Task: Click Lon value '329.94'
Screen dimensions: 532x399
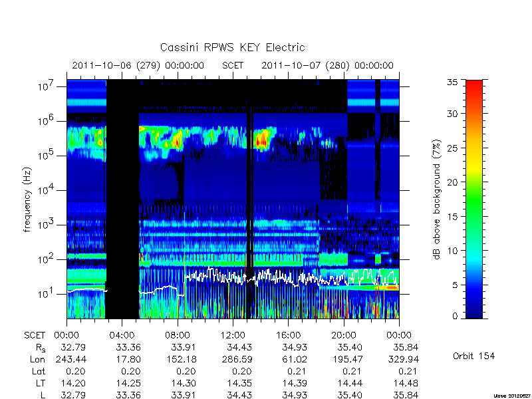Action: point(403,359)
